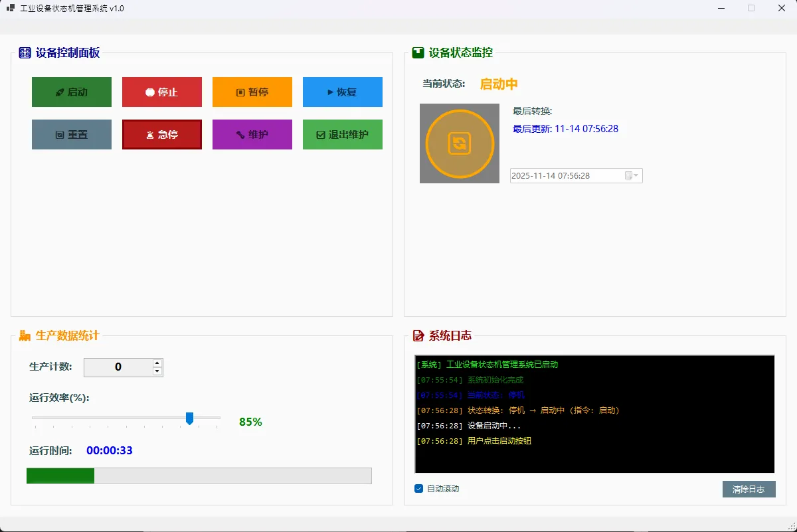797x532 pixels.
Task: Click the app icon in title bar
Action: (x=10, y=9)
